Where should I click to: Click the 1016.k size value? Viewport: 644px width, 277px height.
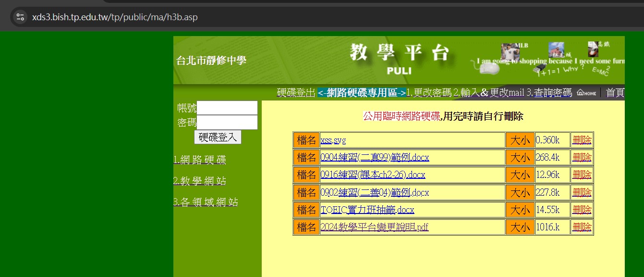tap(547, 227)
